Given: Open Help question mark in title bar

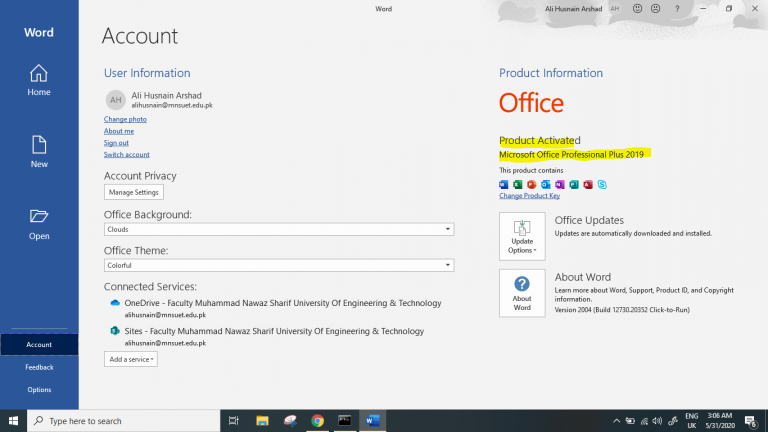Looking at the screenshot, I should [677, 8].
